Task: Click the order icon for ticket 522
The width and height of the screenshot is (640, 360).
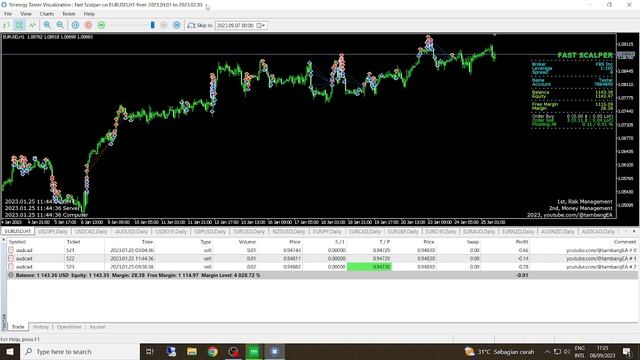Action: point(11,258)
